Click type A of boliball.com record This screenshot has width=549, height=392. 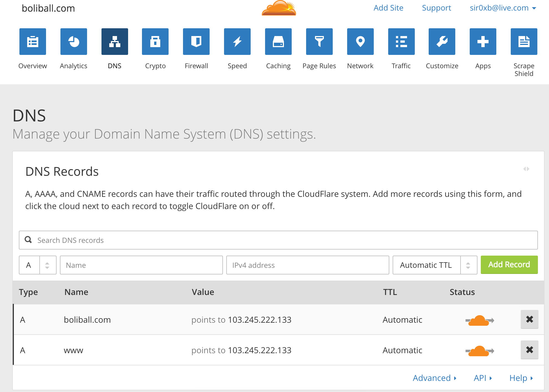coord(23,320)
